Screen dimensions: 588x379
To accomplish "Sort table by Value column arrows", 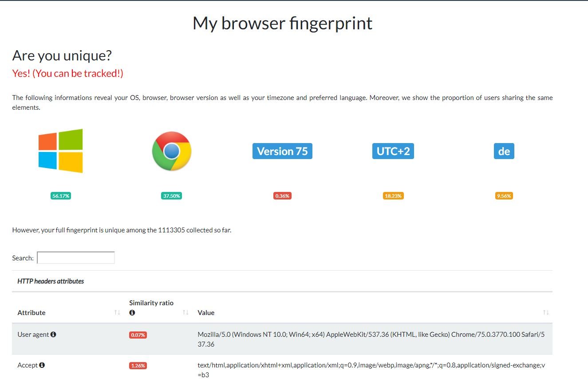I will click(x=546, y=313).
